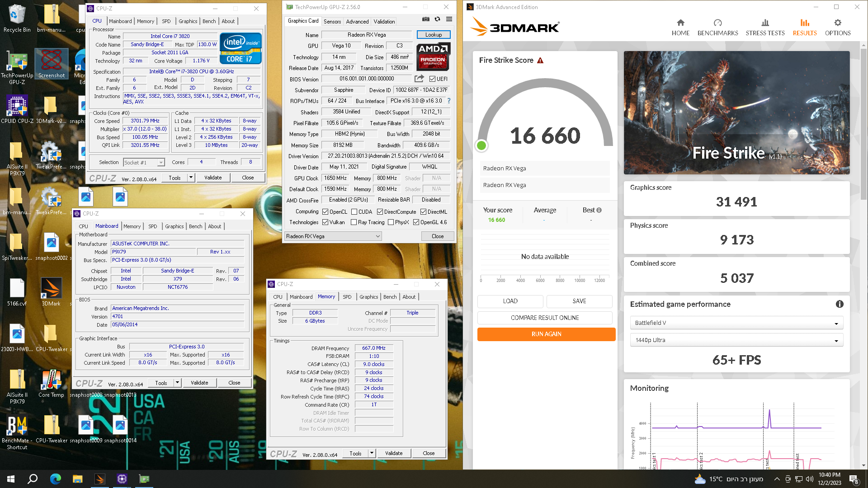Toggle Ray Tracing checkbox in GPU-Z
The width and height of the screenshot is (868, 488).
pyautogui.click(x=353, y=222)
